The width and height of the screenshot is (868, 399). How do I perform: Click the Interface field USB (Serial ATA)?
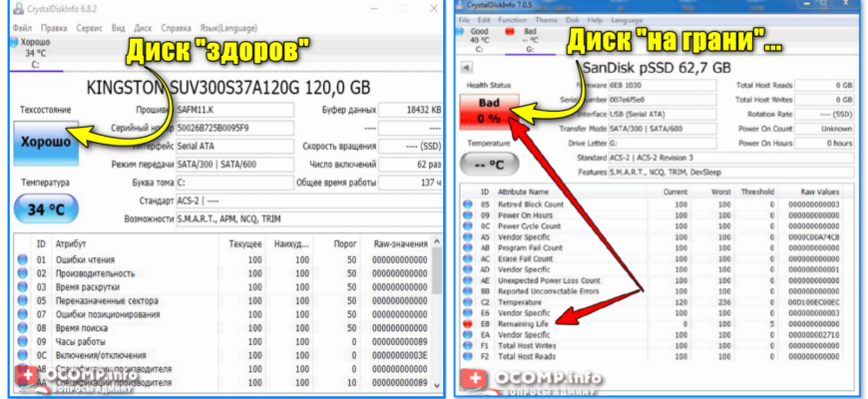click(662, 115)
